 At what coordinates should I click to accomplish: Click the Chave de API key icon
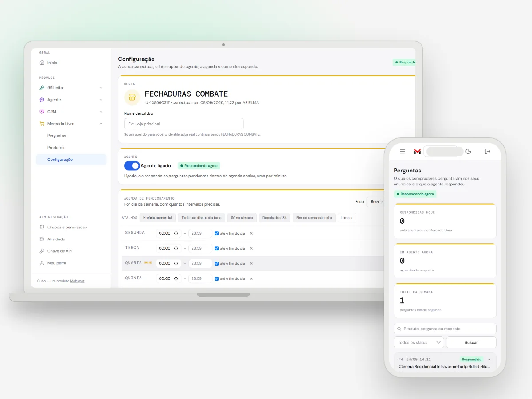(42, 251)
